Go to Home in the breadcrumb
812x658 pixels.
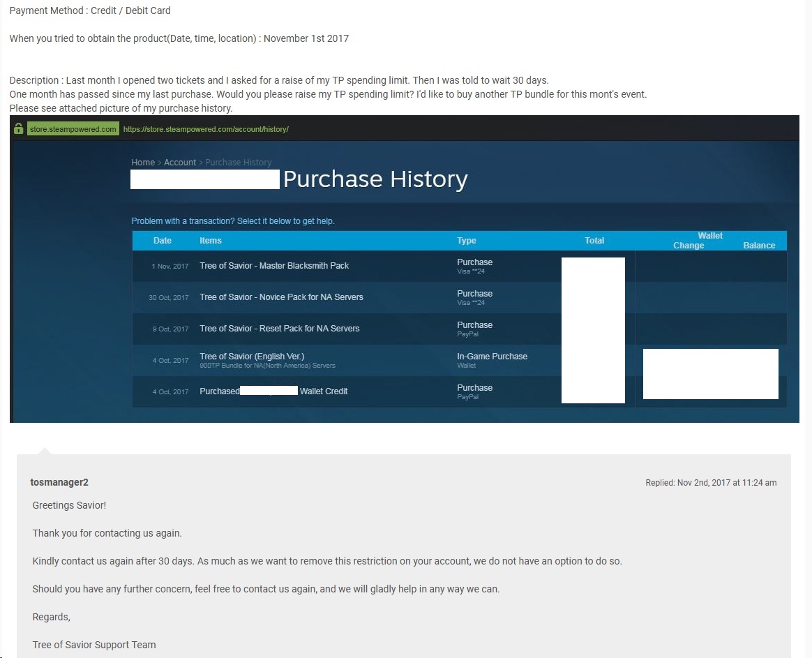click(x=143, y=163)
